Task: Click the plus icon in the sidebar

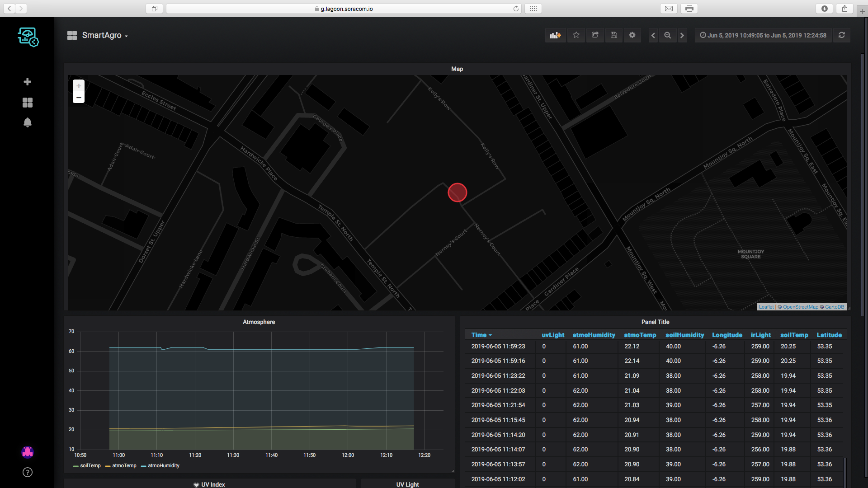Action: (x=27, y=82)
